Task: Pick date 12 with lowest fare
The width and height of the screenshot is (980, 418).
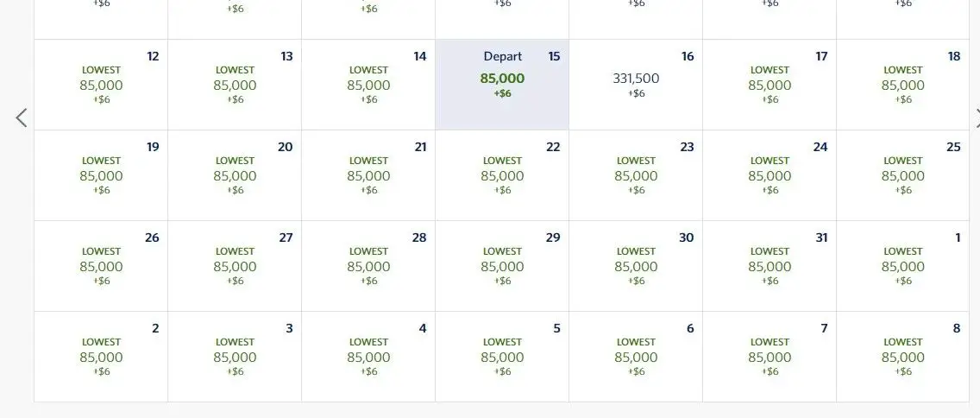Action: [101, 85]
